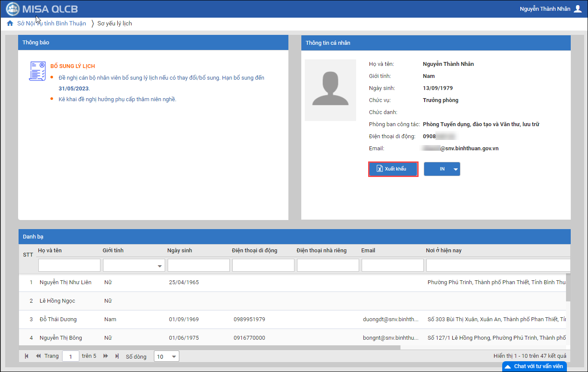Screen dimensions: 588x372
Task: Open Chat với tư vấn viên
Action: [534, 366]
